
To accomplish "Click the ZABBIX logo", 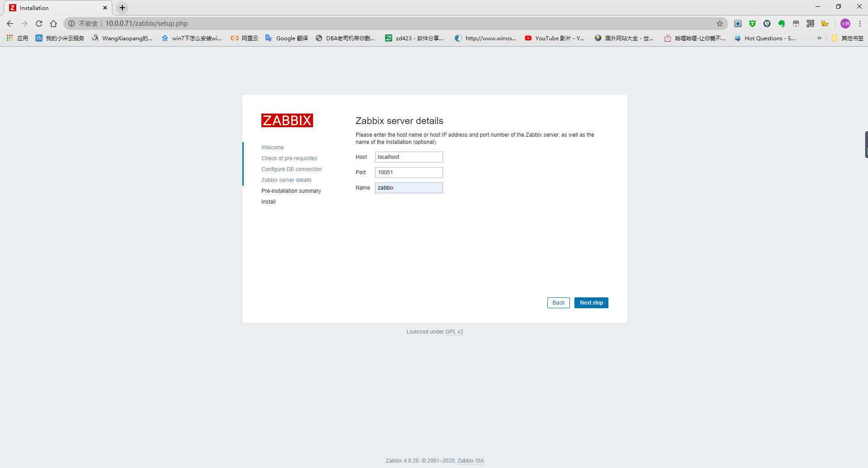I will tap(287, 120).
